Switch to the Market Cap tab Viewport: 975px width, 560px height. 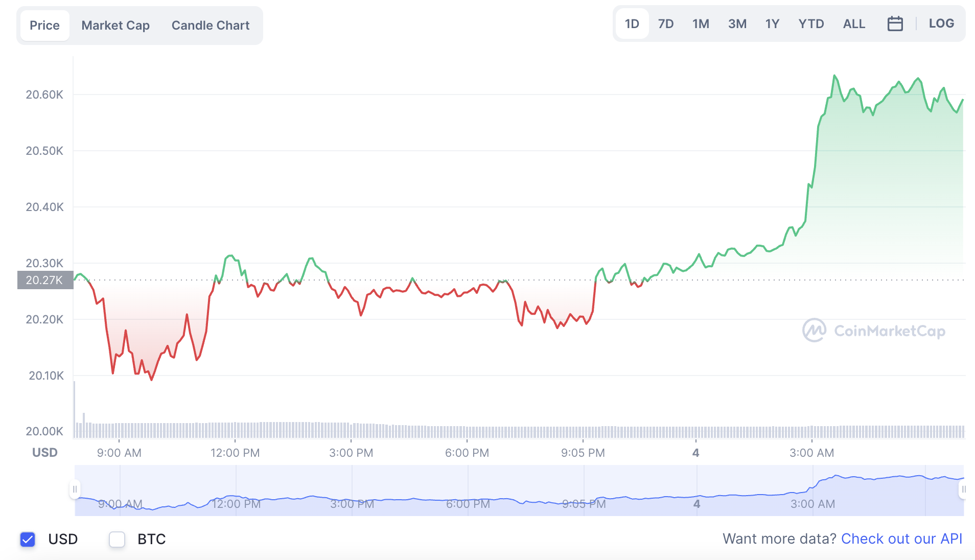pos(115,26)
